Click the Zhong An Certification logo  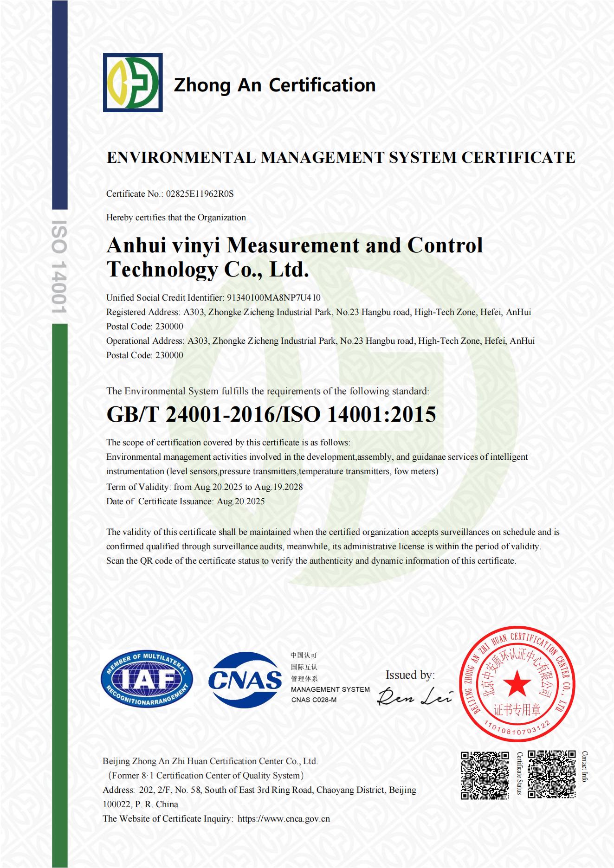[x=133, y=83]
